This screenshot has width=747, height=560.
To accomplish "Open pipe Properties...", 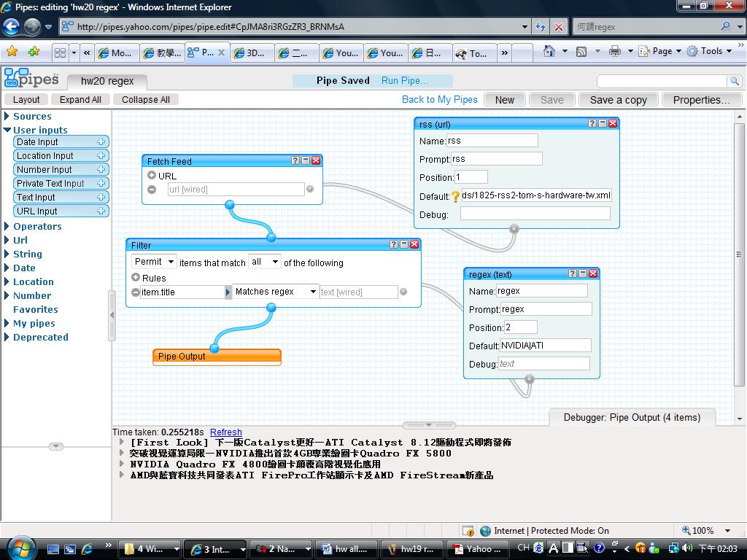I will click(x=701, y=100).
